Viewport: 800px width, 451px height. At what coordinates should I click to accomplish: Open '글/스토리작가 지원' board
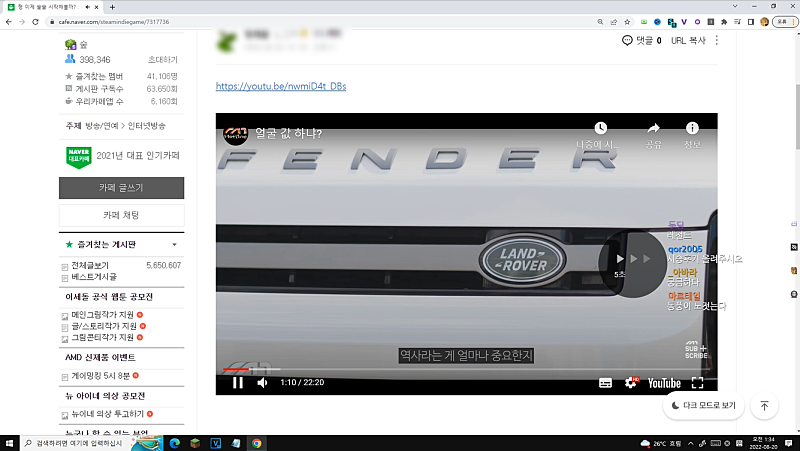tap(104, 326)
